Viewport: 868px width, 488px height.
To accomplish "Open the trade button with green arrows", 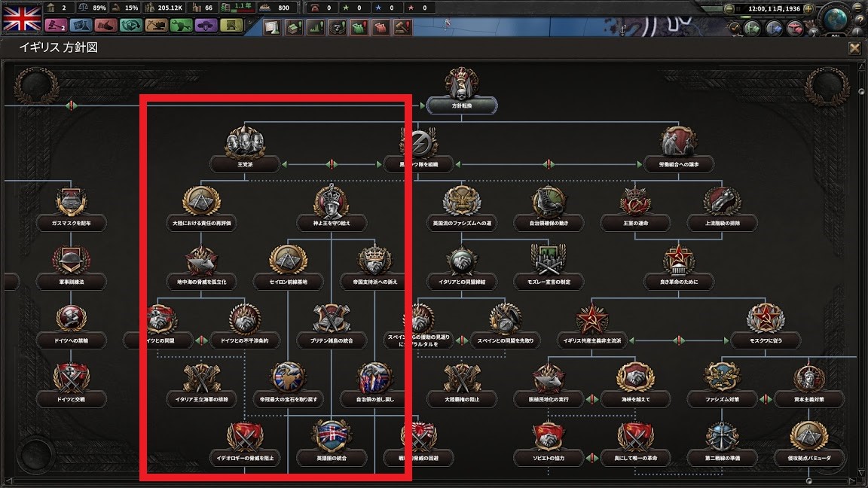I will [x=131, y=26].
